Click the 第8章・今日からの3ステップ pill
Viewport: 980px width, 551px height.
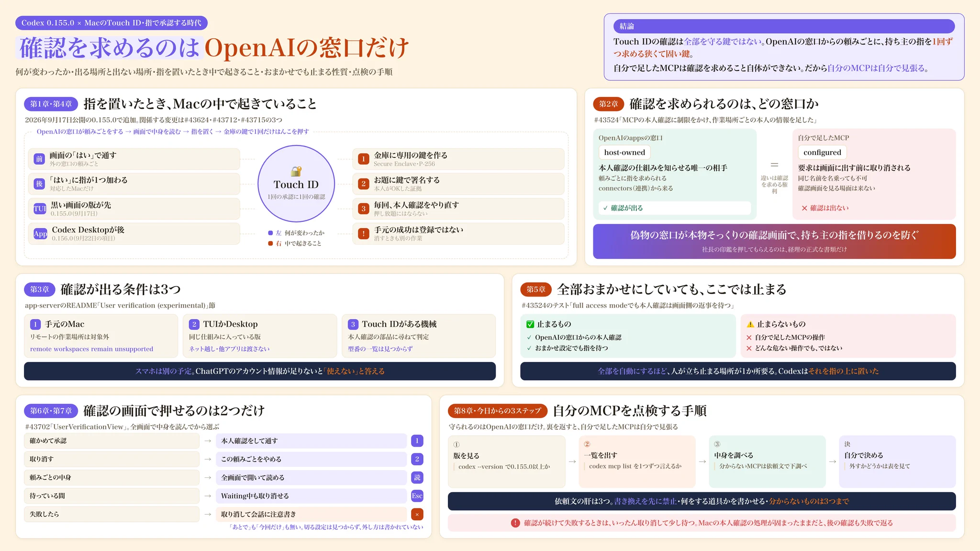point(498,410)
